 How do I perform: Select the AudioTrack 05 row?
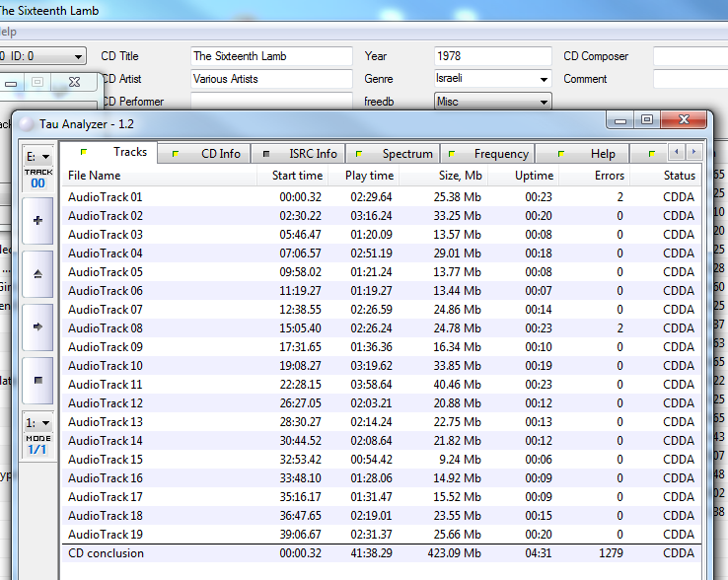click(381, 272)
